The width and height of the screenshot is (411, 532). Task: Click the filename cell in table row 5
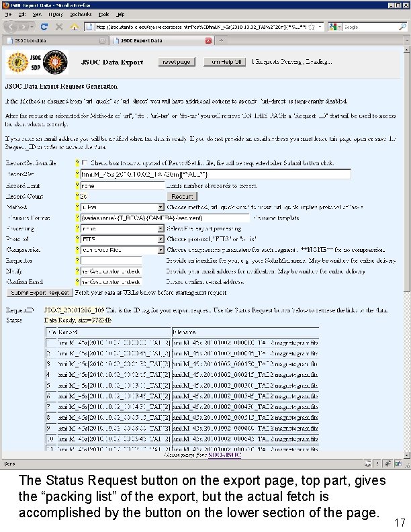click(x=245, y=386)
